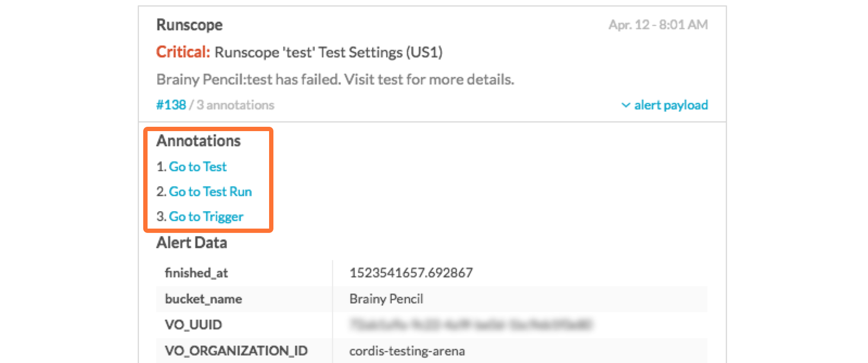The image size is (868, 363).
Task: Click the Apr. 12 timestamp
Action: pyautogui.click(x=656, y=24)
